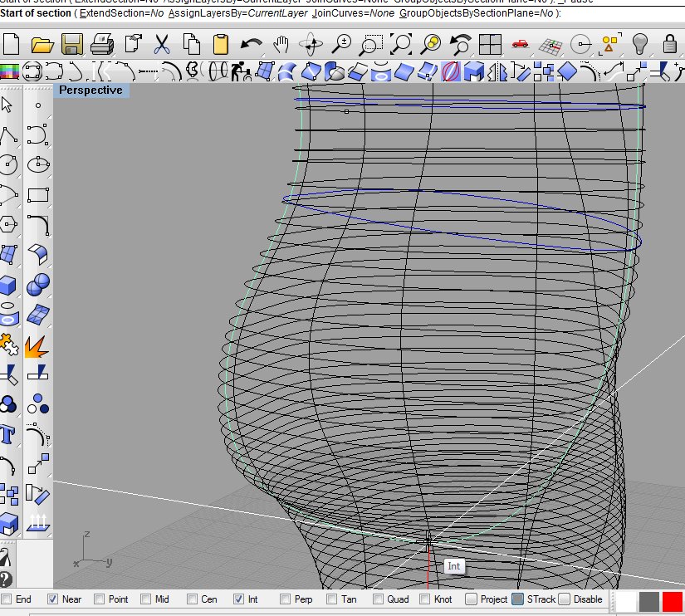Select the Text object tool
The height and width of the screenshot is (616, 685).
(8, 434)
